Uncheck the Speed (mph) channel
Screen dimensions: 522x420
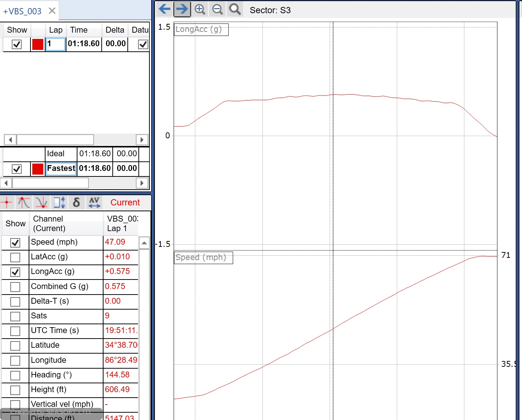coord(15,242)
